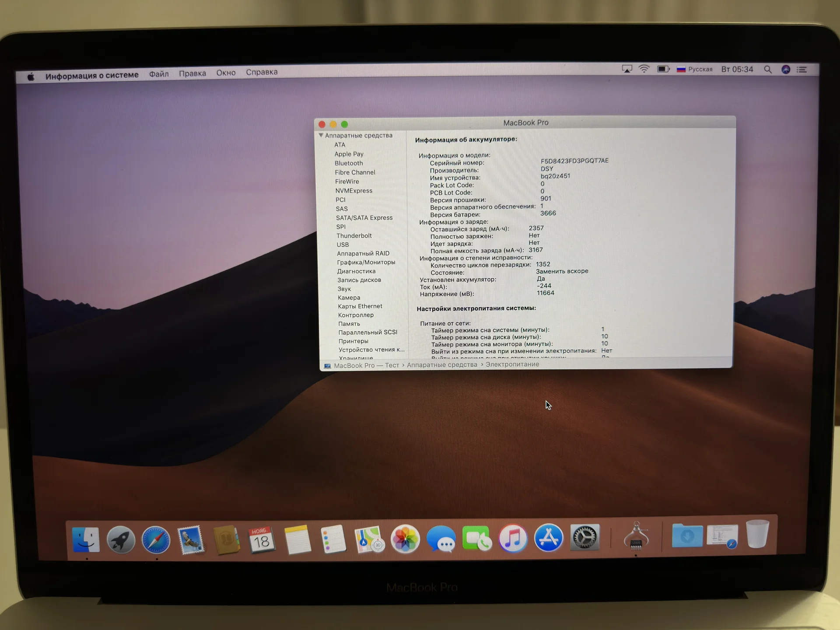Select Принтеры in the sidebar
Screen dimensions: 840x630
pyautogui.click(x=353, y=341)
